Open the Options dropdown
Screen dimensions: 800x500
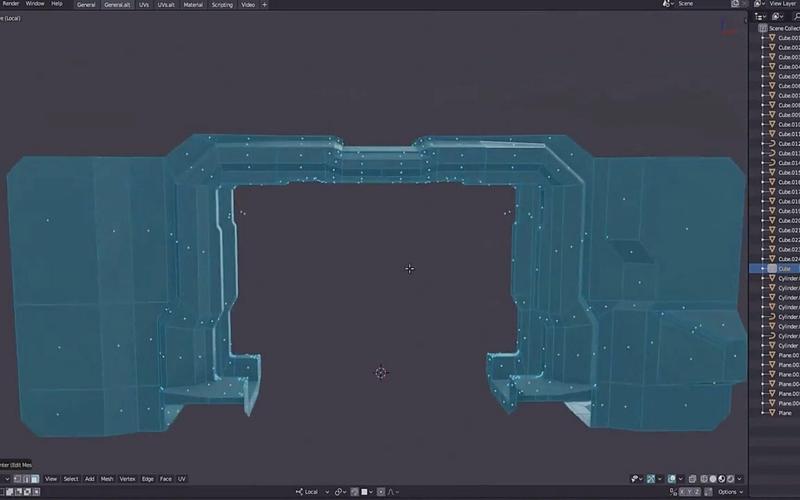[x=730, y=492]
